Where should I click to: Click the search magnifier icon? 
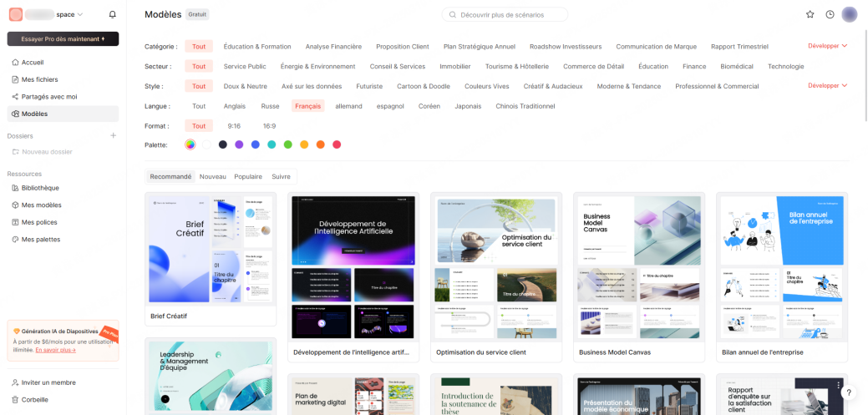pos(453,15)
